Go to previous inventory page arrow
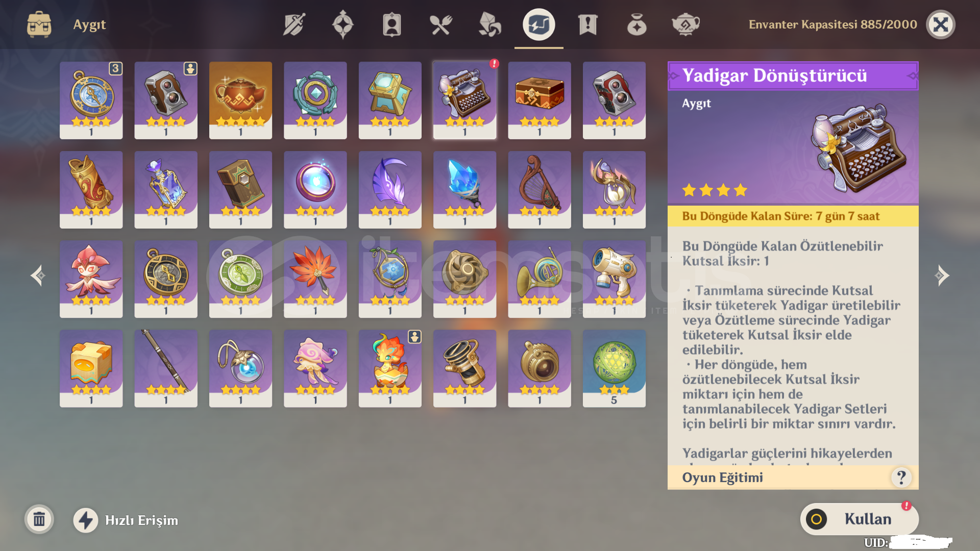980x551 pixels. [x=38, y=275]
